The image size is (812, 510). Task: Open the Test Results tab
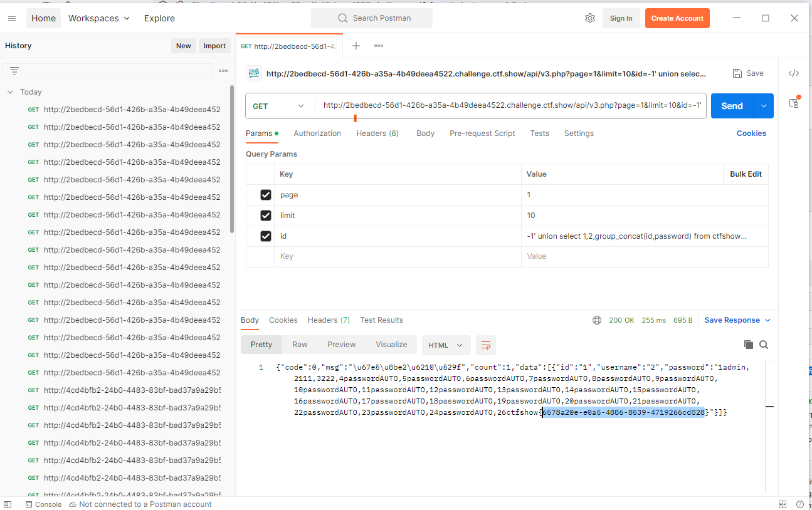coord(381,320)
